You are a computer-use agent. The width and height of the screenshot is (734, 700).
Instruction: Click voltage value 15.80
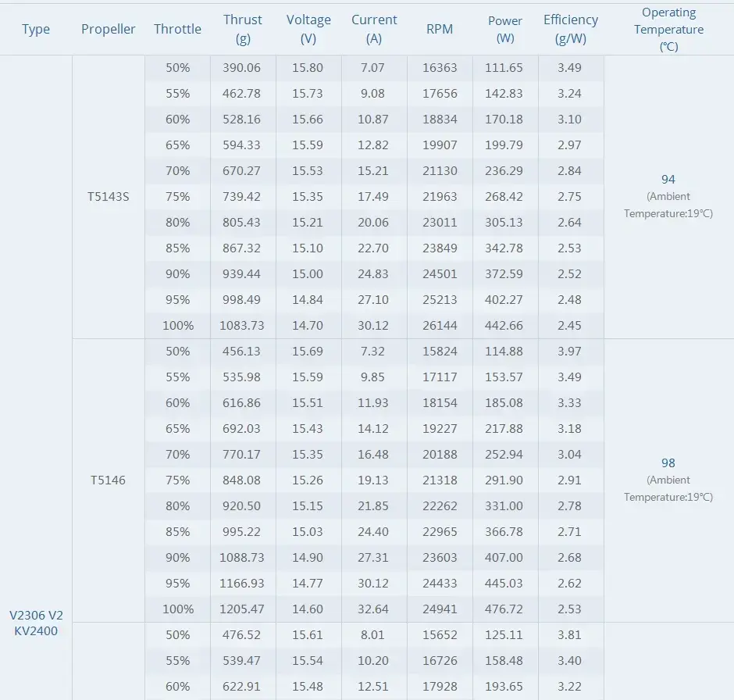308,68
